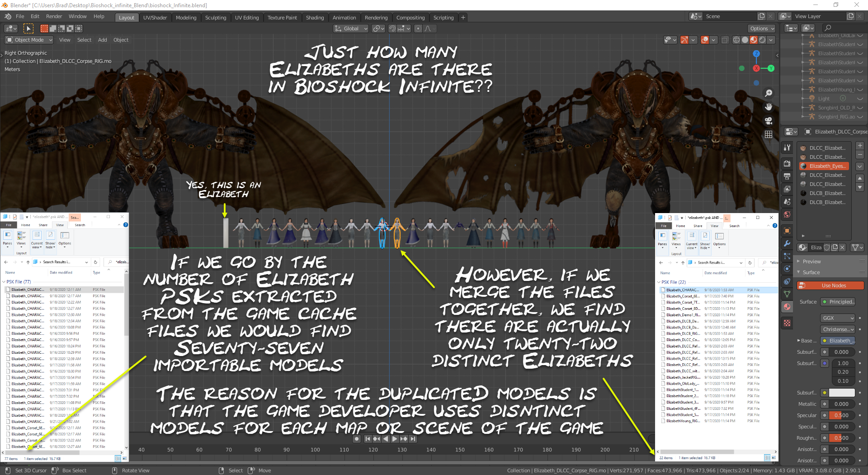Viewport: 868px width, 475px height.
Task: Choose solid viewport shading
Action: point(745,40)
